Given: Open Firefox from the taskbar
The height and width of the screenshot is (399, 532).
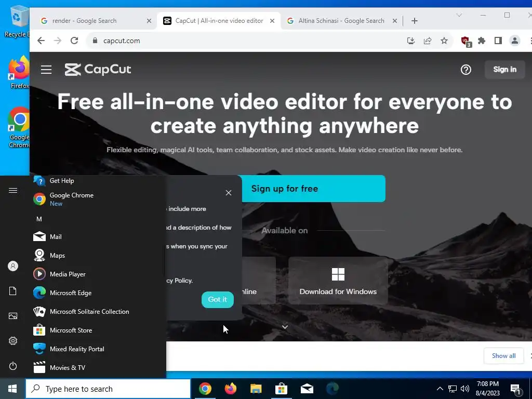Looking at the screenshot, I should [230, 389].
